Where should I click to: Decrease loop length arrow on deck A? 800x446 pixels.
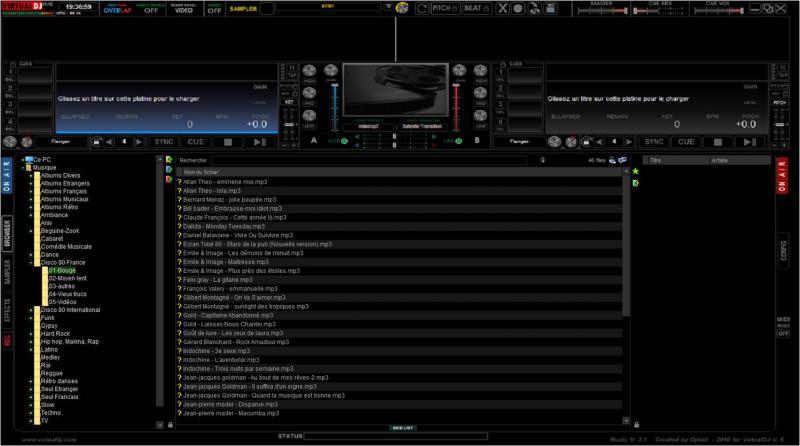(x=109, y=142)
